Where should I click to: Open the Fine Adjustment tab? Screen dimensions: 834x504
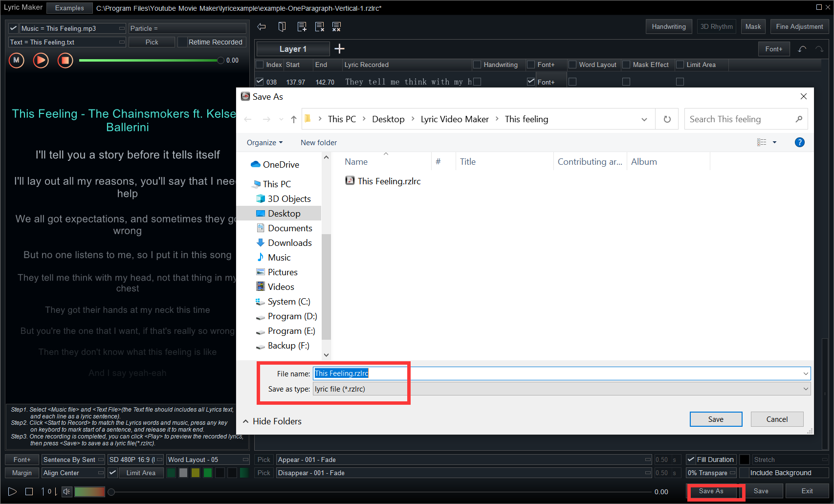click(799, 26)
